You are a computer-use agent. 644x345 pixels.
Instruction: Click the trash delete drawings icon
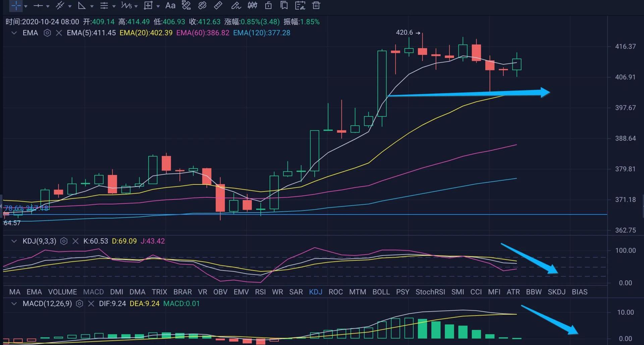tap(316, 6)
